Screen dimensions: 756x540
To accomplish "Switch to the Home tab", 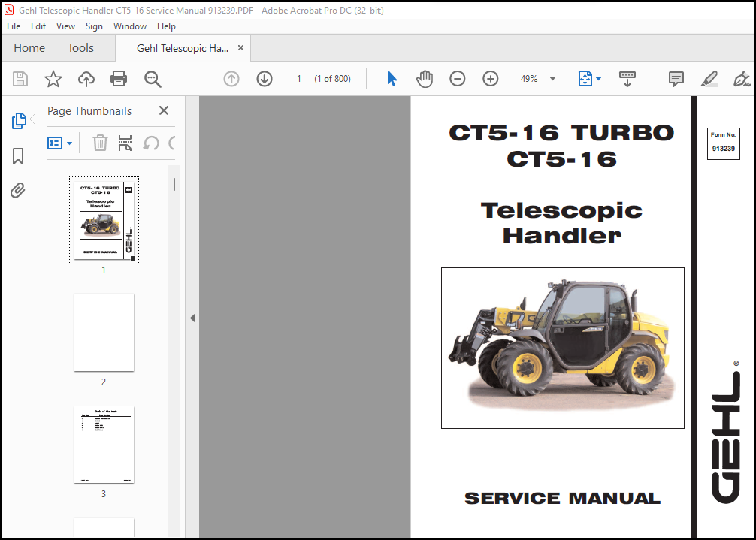I will coord(29,47).
